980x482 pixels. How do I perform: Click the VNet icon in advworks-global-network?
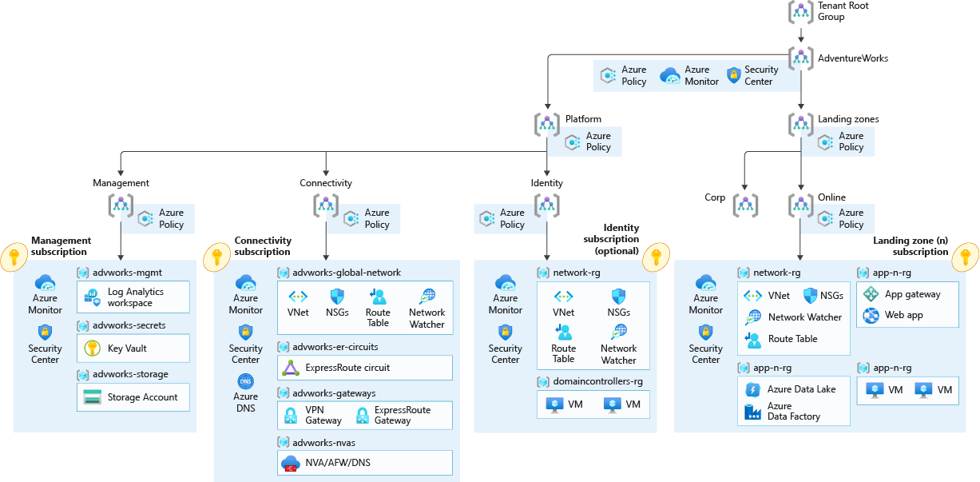298,297
